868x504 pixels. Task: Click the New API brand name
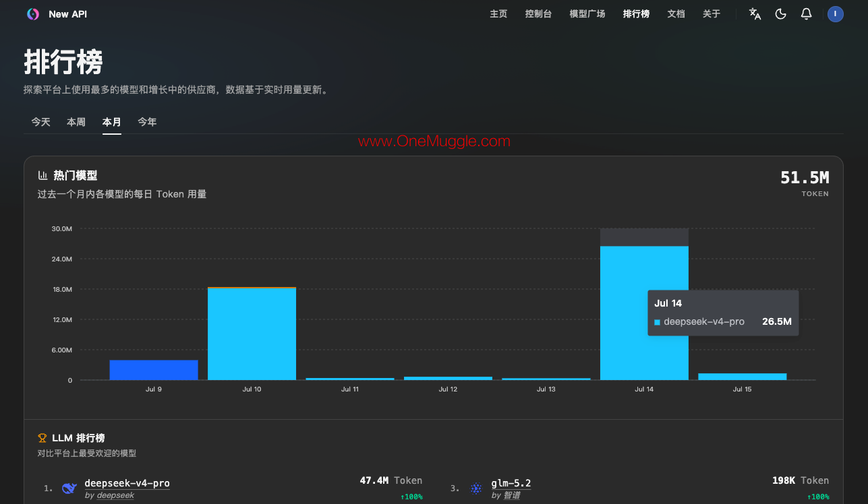(67, 14)
